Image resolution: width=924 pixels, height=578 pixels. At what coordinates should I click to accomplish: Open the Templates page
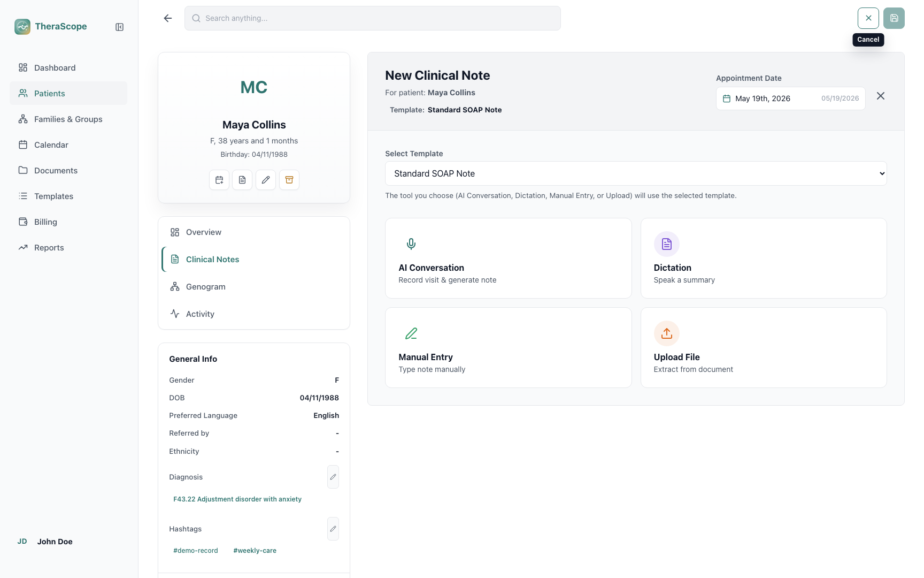(x=68, y=196)
